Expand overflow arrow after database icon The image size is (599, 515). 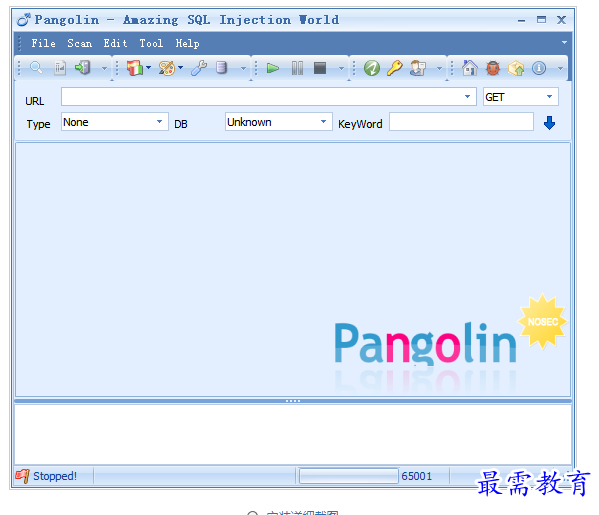(243, 69)
